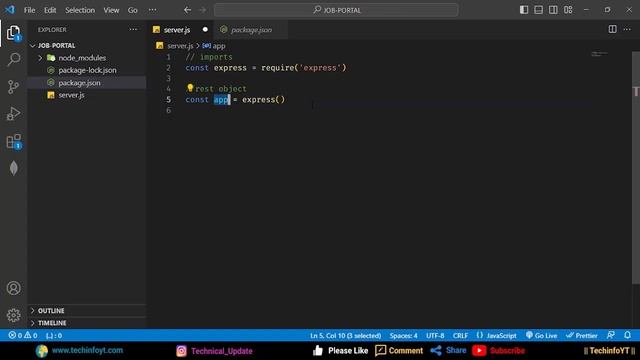Expand the OUTLINE section
The height and width of the screenshot is (360, 640).
pos(87,311)
